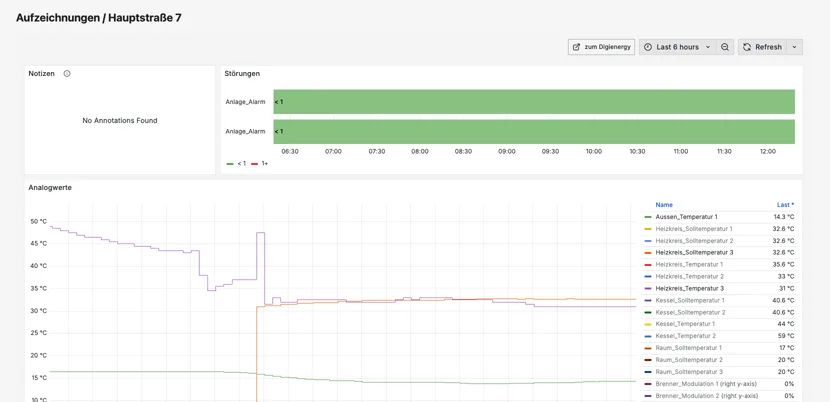830x402 pixels.
Task: Click the zoom out time range icon
Action: pos(725,47)
